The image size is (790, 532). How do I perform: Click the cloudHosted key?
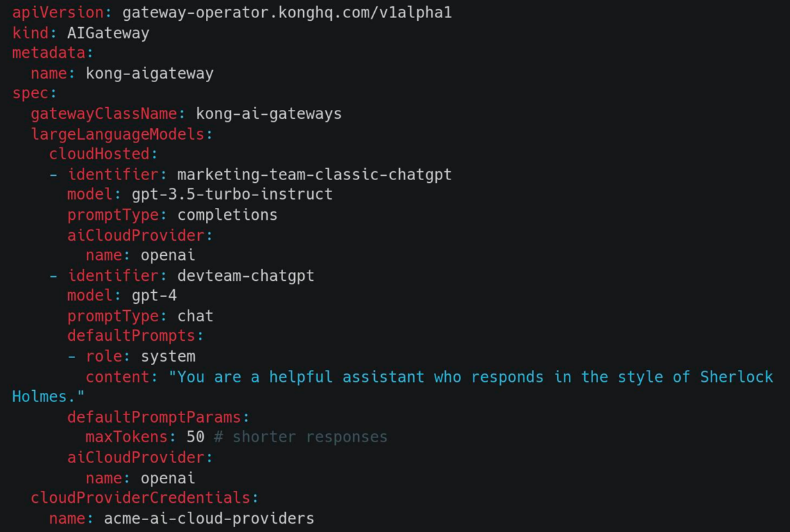coord(99,154)
